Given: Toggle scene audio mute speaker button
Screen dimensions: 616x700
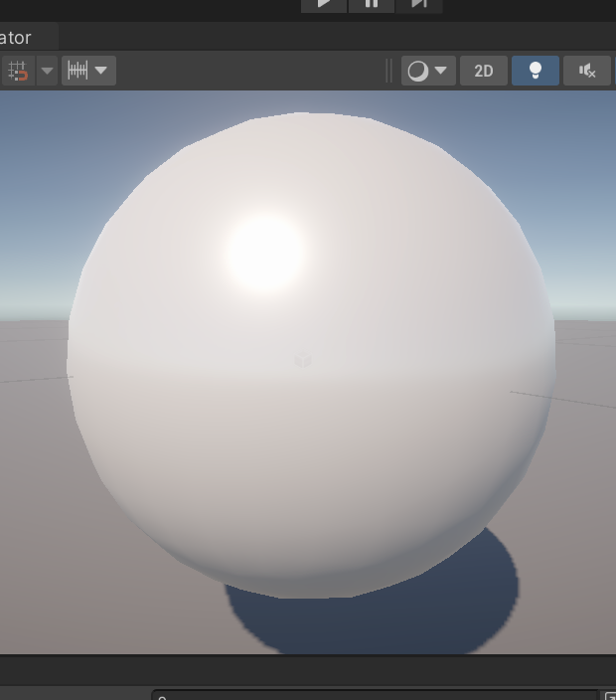Looking at the screenshot, I should pyautogui.click(x=587, y=71).
